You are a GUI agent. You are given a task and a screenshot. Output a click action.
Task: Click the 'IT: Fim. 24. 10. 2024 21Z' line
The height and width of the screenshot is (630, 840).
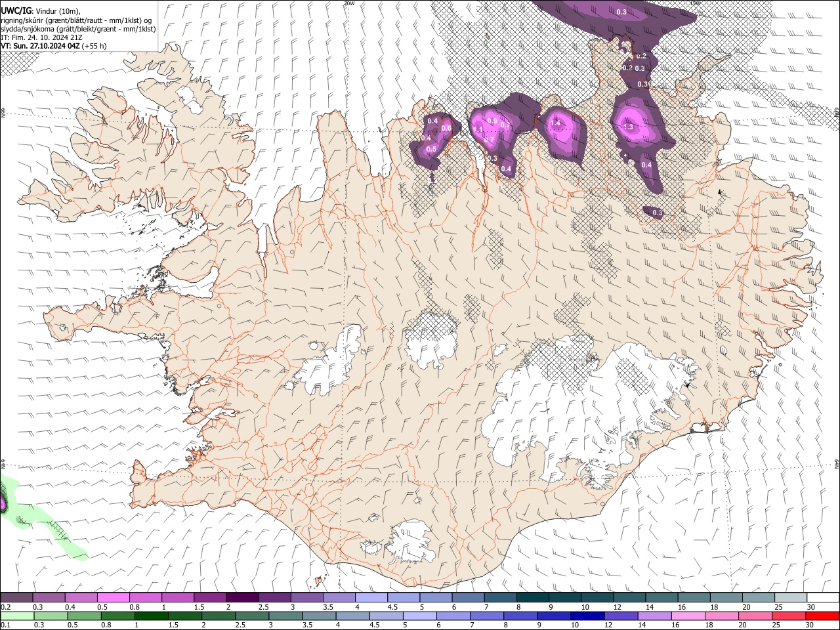pyautogui.click(x=41, y=37)
